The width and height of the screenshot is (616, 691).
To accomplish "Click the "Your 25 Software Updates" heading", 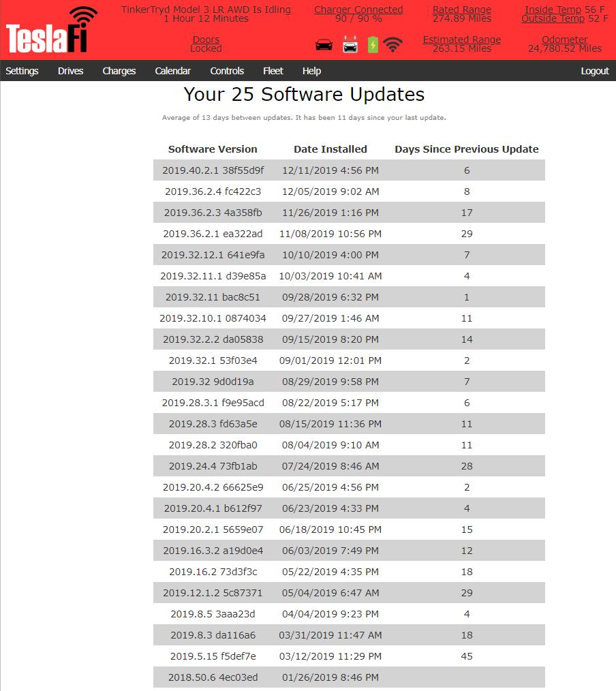I will [x=304, y=94].
